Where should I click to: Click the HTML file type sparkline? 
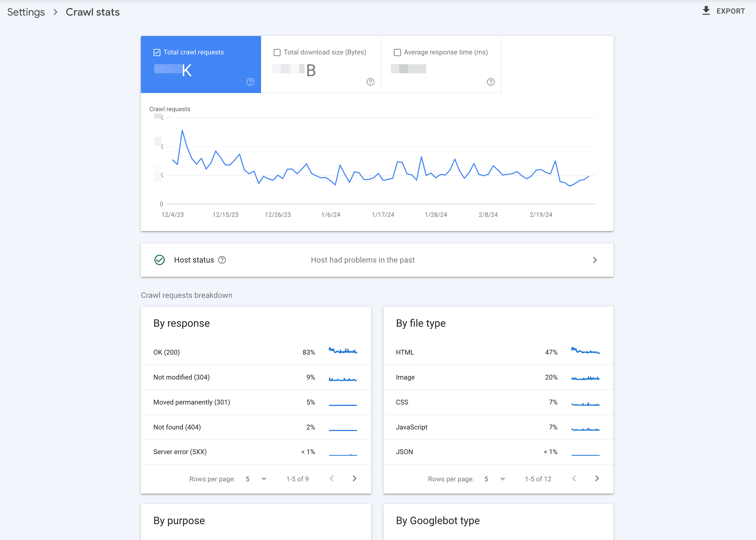(x=586, y=350)
